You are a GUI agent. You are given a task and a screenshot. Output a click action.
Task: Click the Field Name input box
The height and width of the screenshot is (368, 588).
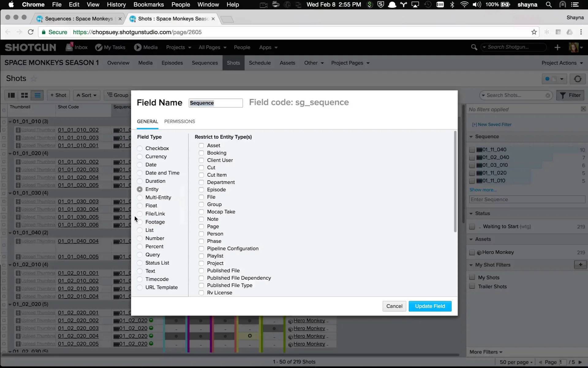pyautogui.click(x=216, y=103)
